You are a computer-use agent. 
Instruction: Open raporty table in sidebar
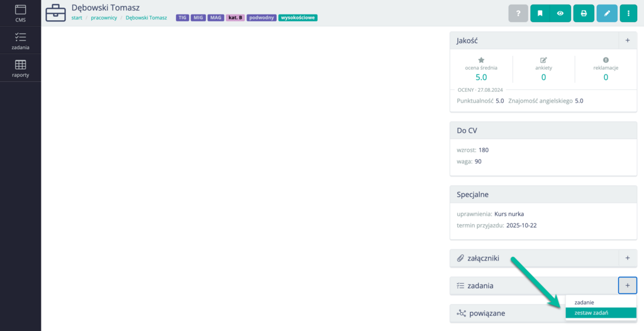click(20, 68)
